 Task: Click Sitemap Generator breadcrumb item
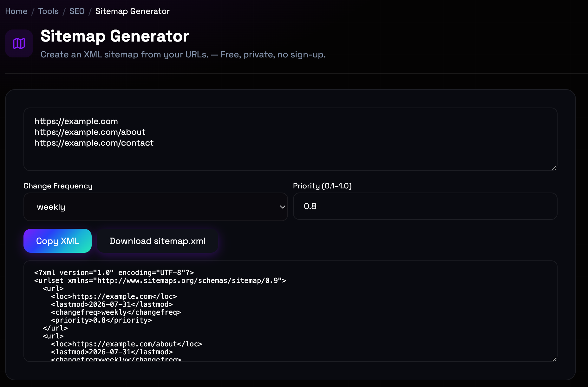132,11
